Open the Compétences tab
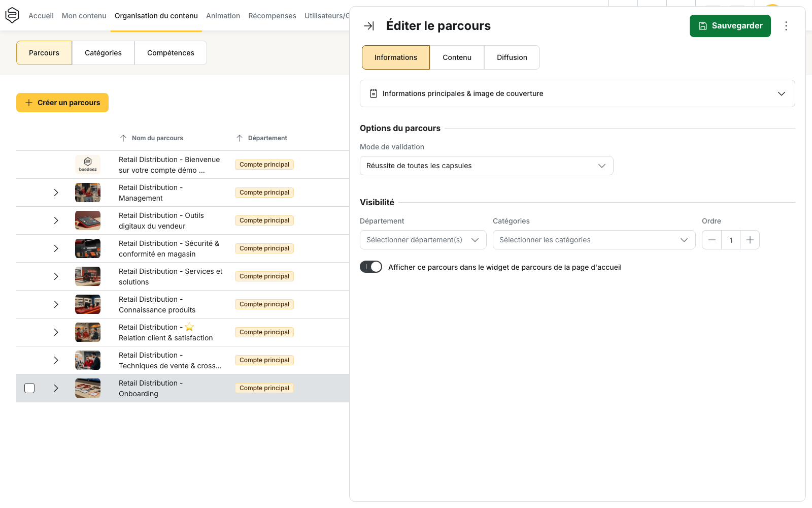 pos(171,53)
